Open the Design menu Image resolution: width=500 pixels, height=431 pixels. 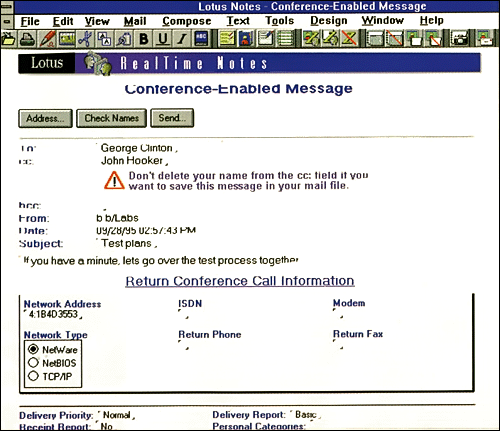[x=329, y=21]
